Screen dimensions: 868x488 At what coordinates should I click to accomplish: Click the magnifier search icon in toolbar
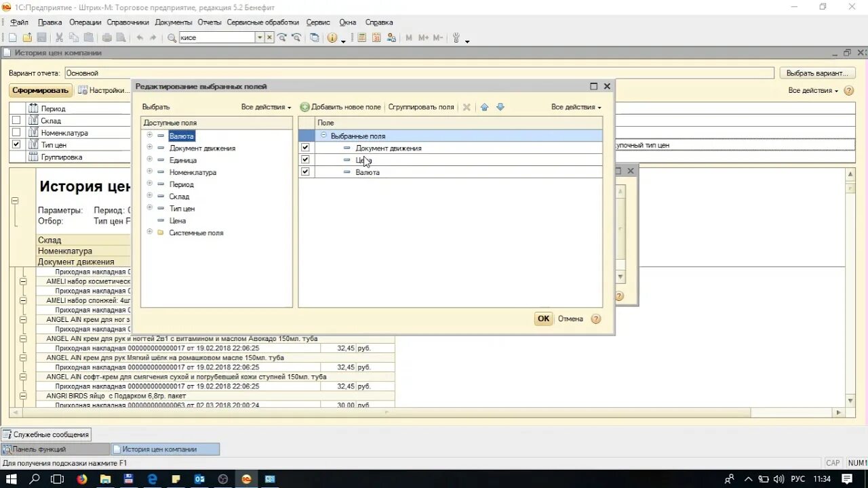(172, 38)
